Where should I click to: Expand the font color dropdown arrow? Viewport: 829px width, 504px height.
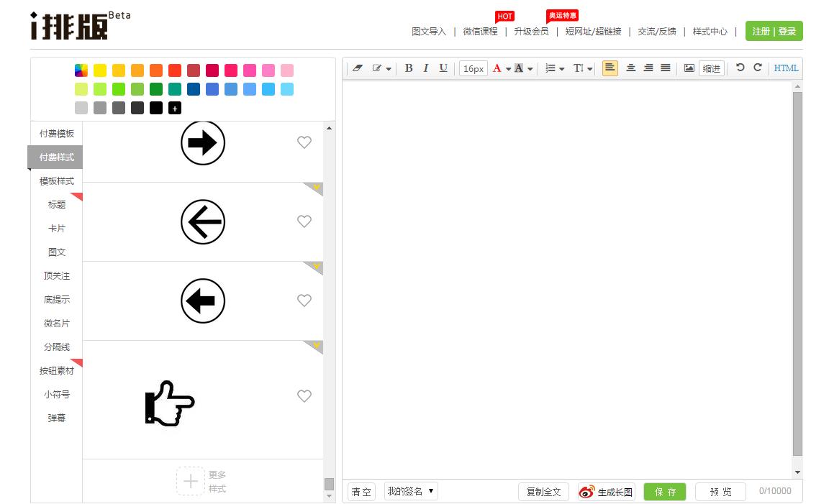[508, 69]
